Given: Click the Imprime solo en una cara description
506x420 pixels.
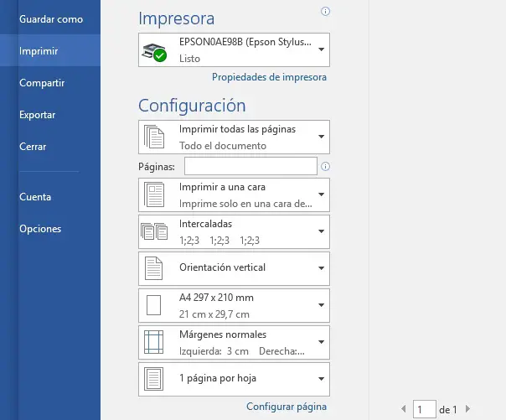Looking at the screenshot, I should 245,204.
